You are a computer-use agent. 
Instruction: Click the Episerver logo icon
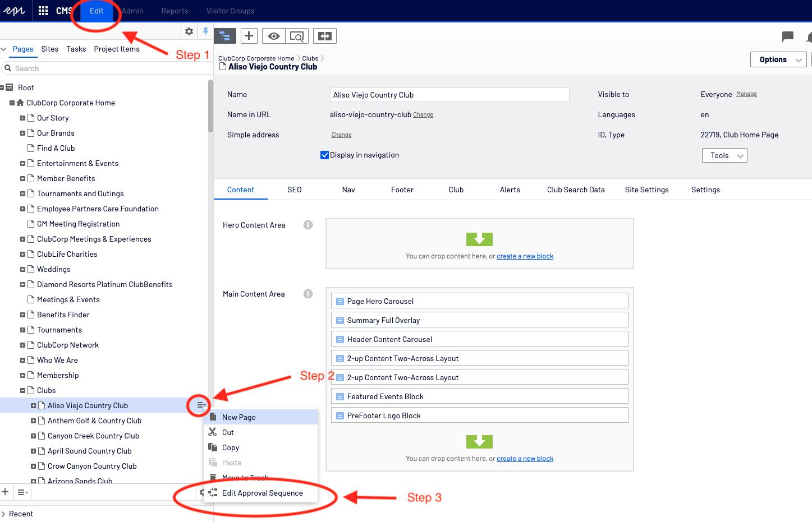(14, 11)
